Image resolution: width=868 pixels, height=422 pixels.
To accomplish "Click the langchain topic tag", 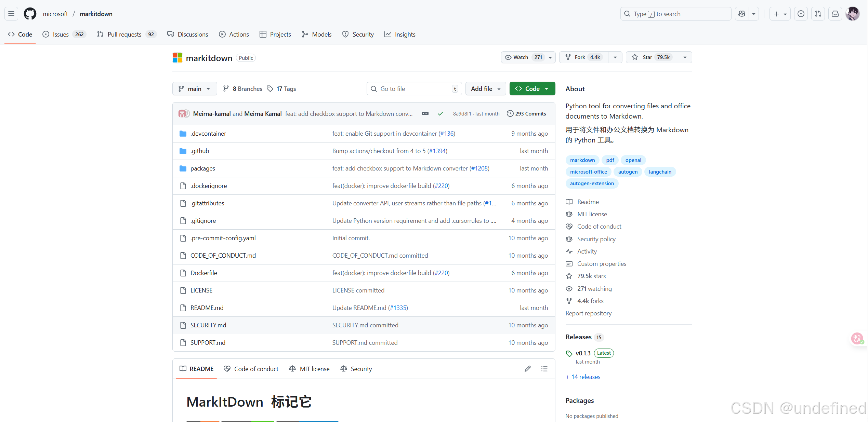I will (660, 172).
